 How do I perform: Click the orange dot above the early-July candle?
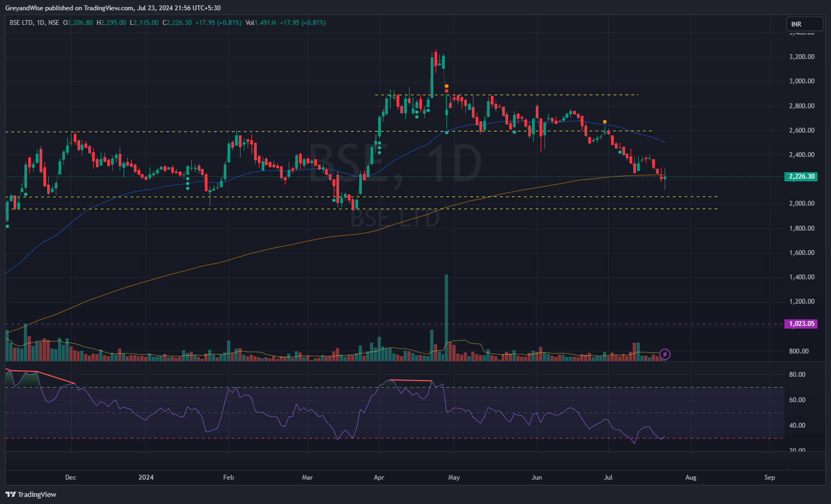tap(605, 122)
